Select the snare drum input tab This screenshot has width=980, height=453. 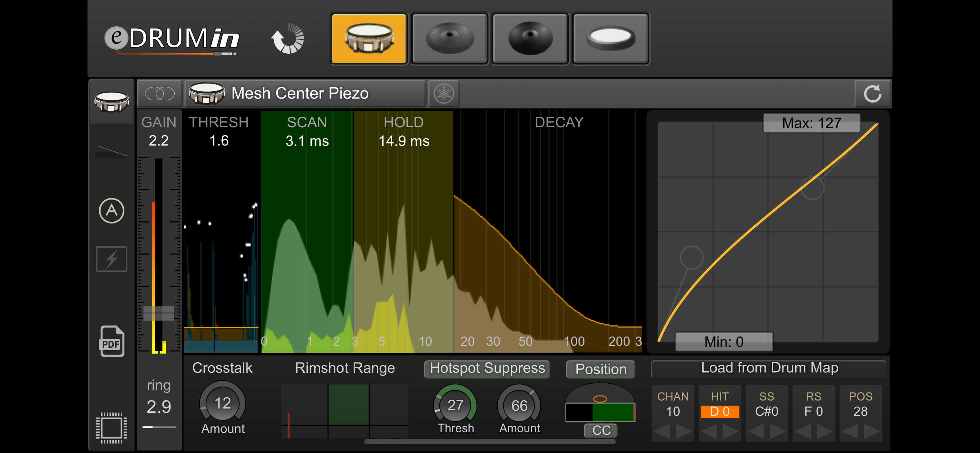point(369,38)
